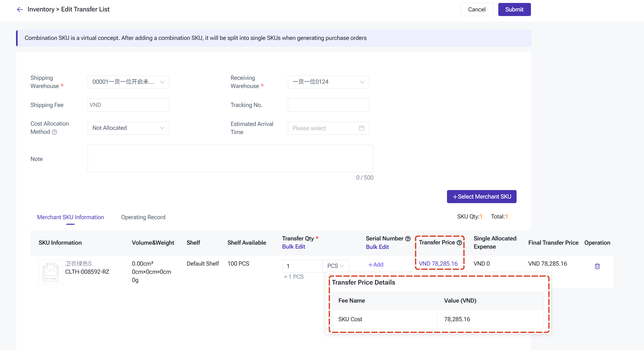Expand the Receiving Warehouse dropdown

click(x=328, y=82)
